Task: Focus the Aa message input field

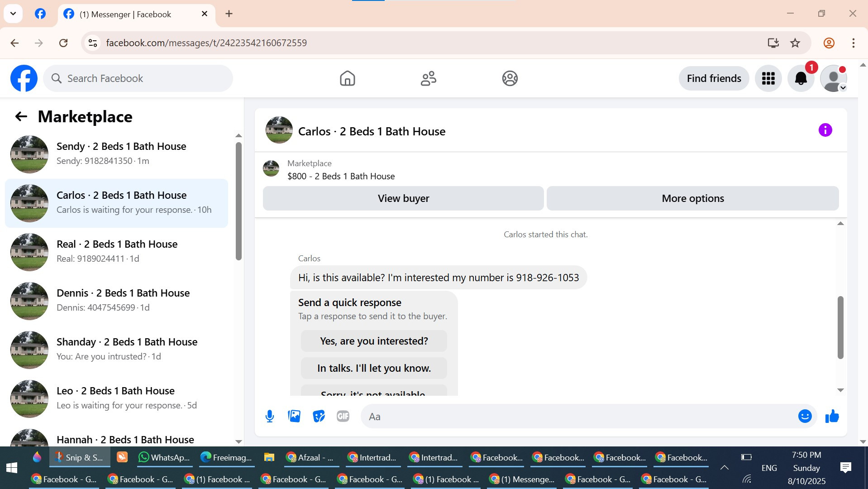Action: point(579,417)
